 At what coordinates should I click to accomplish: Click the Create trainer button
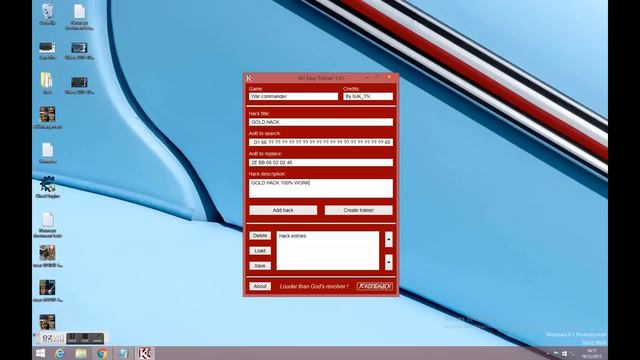coord(358,210)
